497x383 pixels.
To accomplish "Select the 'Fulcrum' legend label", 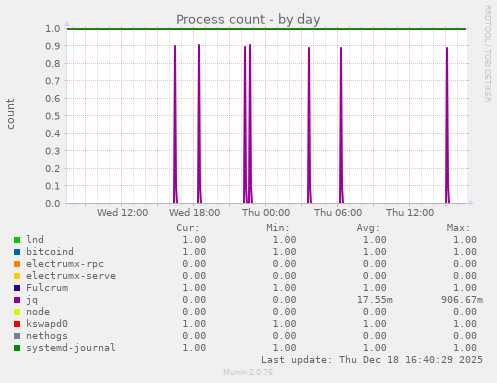I will (x=47, y=288).
